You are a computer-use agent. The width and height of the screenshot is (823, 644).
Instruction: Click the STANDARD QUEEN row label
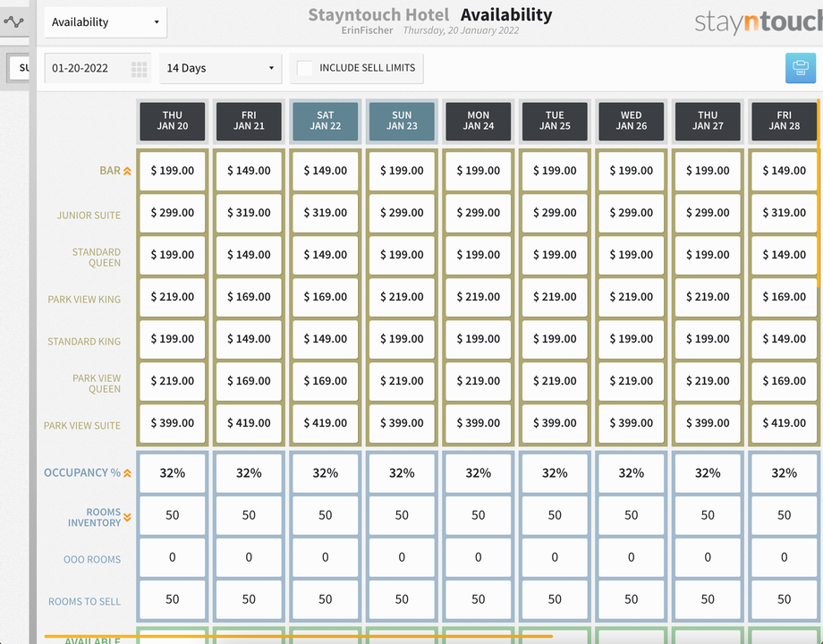97,258
